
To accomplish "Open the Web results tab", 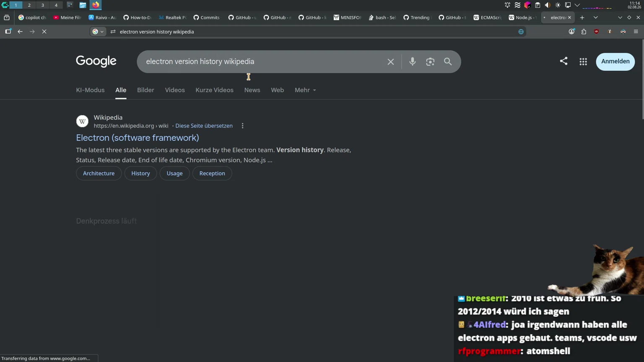I will tap(277, 90).
